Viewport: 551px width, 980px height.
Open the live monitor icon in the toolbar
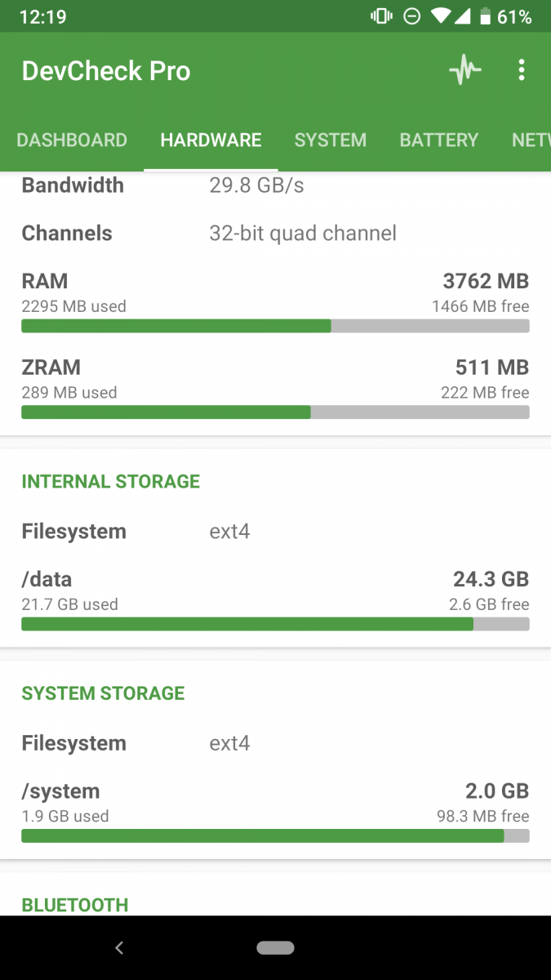click(x=464, y=70)
